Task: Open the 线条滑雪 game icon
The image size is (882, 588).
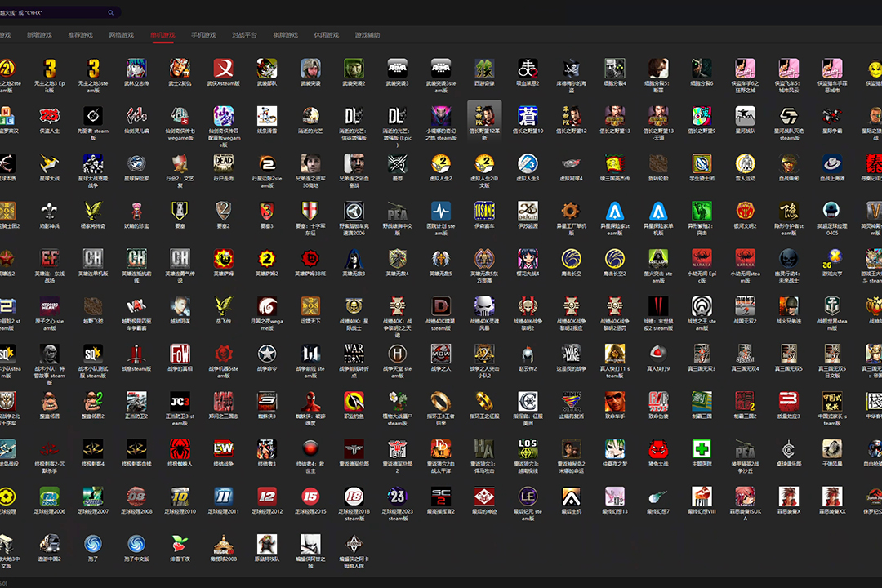Action: [266, 116]
